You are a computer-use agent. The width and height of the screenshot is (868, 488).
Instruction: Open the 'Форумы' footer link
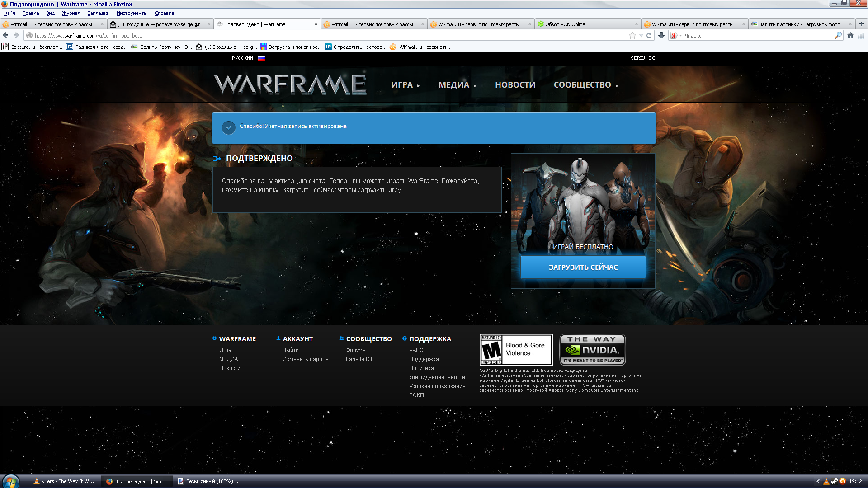pyautogui.click(x=356, y=350)
